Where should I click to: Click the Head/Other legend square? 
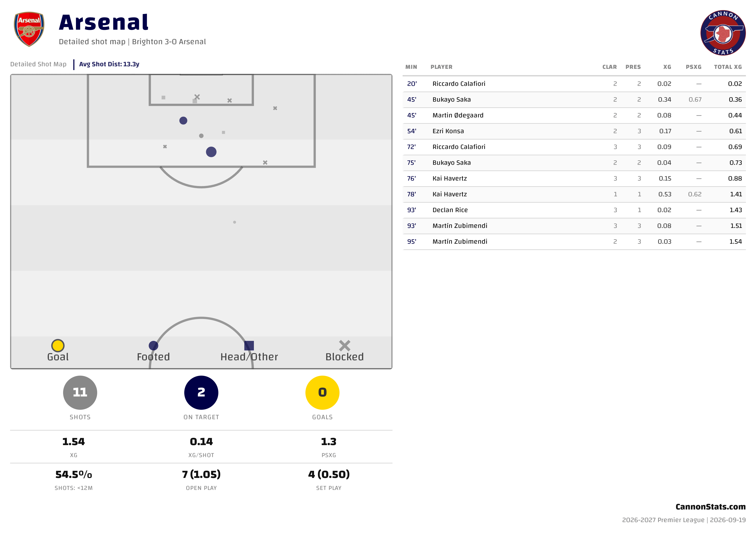click(x=249, y=346)
